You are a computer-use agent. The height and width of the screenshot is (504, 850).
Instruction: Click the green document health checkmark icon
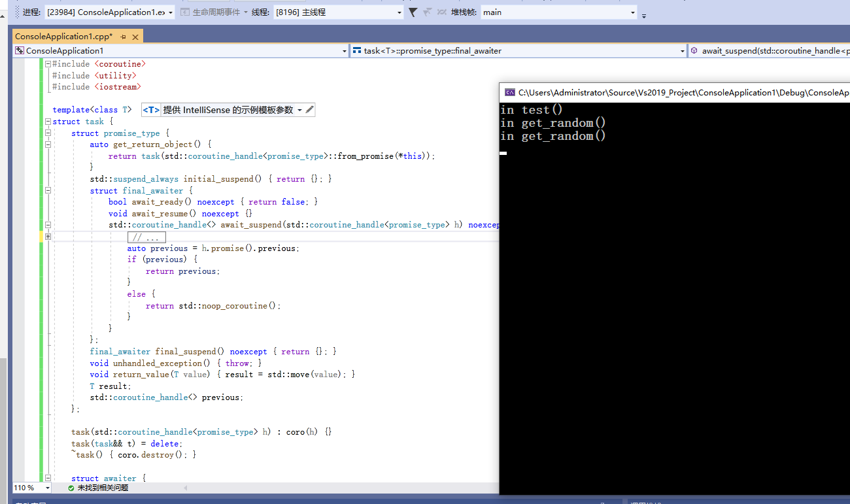tap(71, 487)
